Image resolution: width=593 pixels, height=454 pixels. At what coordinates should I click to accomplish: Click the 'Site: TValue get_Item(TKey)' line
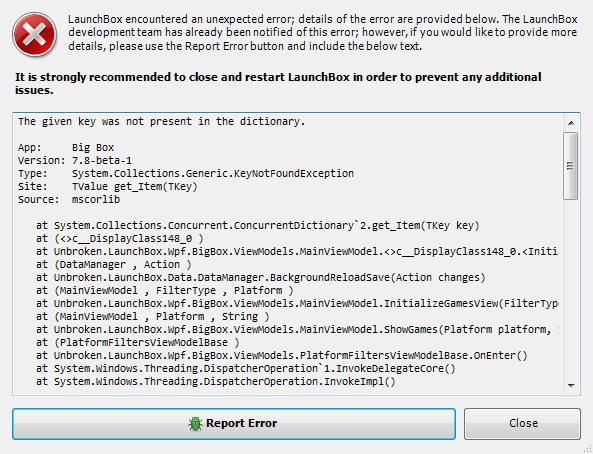coord(108,187)
